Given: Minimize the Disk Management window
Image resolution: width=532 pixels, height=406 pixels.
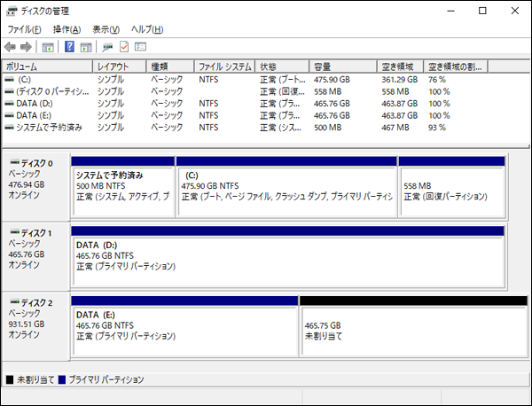Looking at the screenshot, I should pyautogui.click(x=451, y=11).
